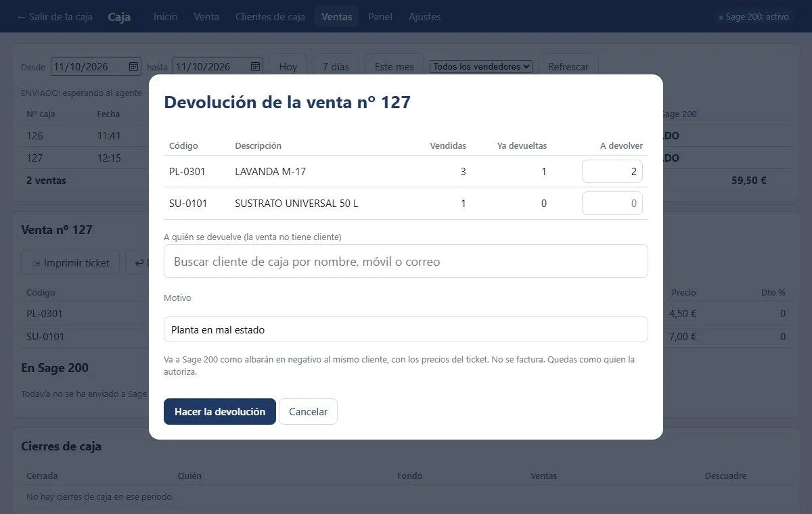The height and width of the screenshot is (514, 812).
Task: Click SUSTRATO UNIVERSAL 50 L description
Action: (296, 204)
